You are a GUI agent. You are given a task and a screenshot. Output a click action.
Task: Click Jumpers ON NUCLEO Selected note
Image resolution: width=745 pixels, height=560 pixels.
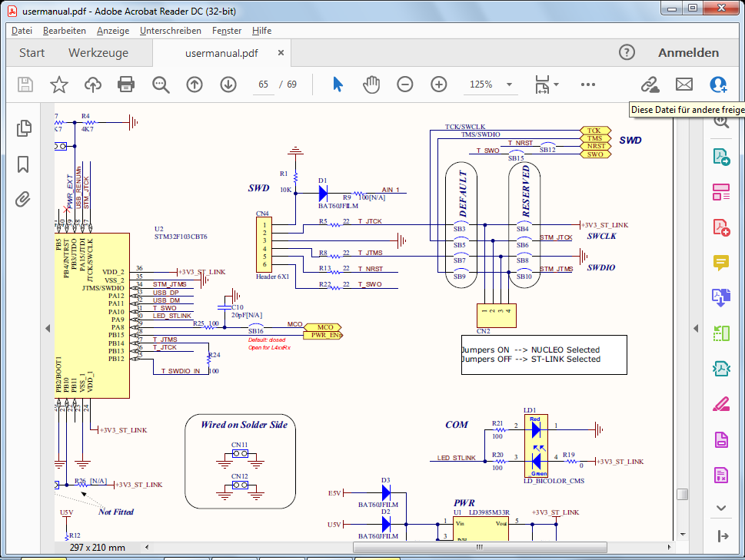(x=530, y=350)
